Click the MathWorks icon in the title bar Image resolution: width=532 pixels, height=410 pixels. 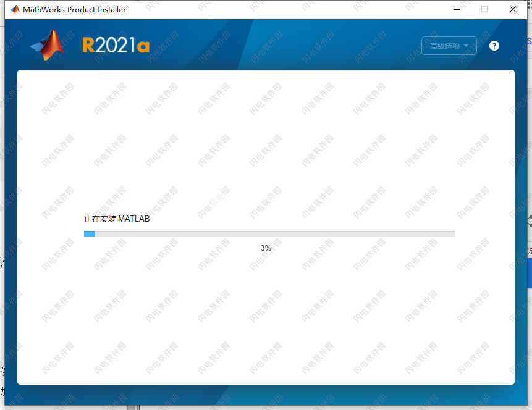[x=15, y=9]
